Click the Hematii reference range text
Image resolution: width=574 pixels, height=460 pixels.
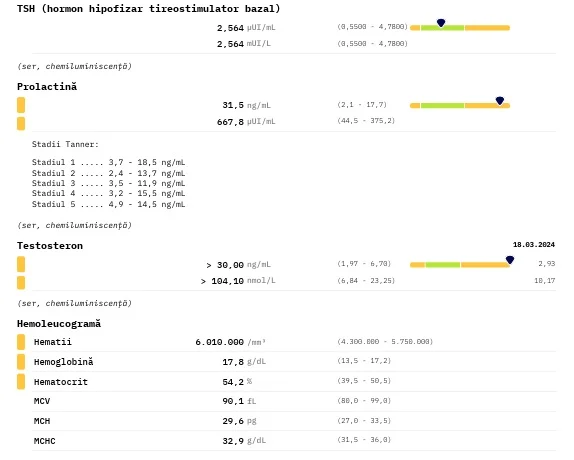pyautogui.click(x=385, y=341)
